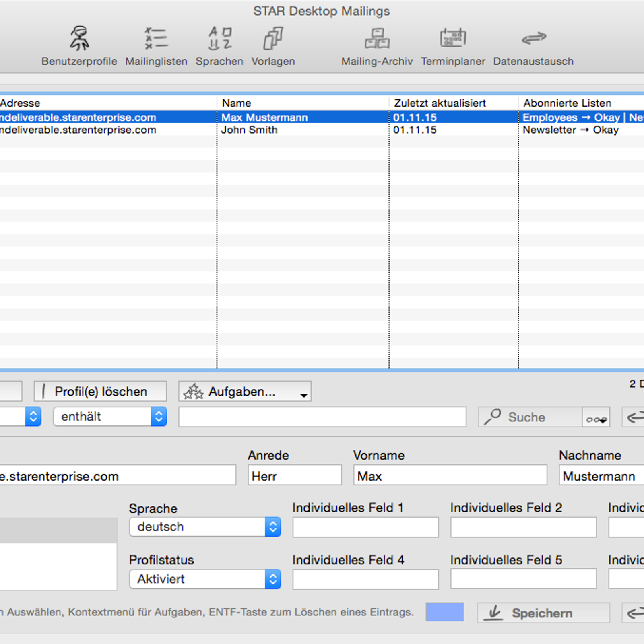This screenshot has width=644, height=644.
Task: Open the Profilstatus dropdown set to Aktiviert
Action: pyautogui.click(x=205, y=579)
